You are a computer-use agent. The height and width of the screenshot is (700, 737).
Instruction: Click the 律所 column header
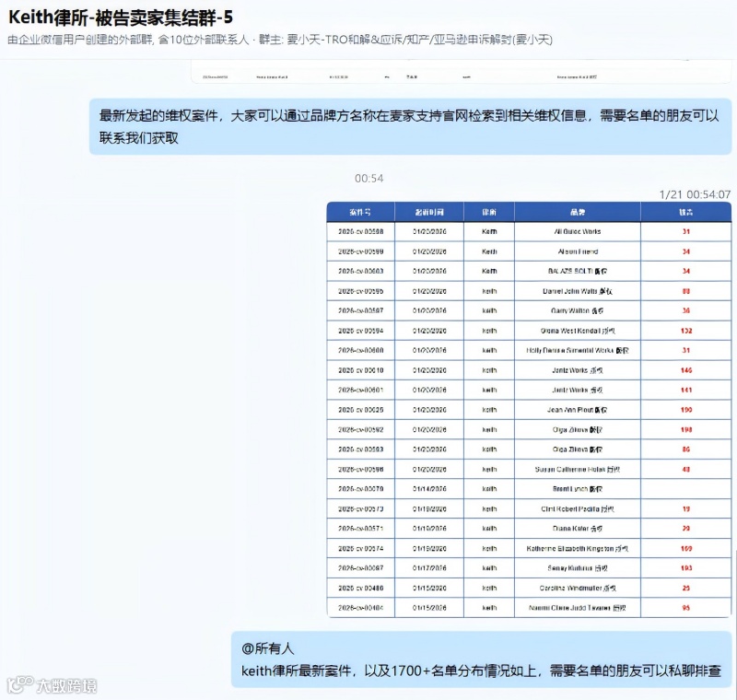(488, 212)
